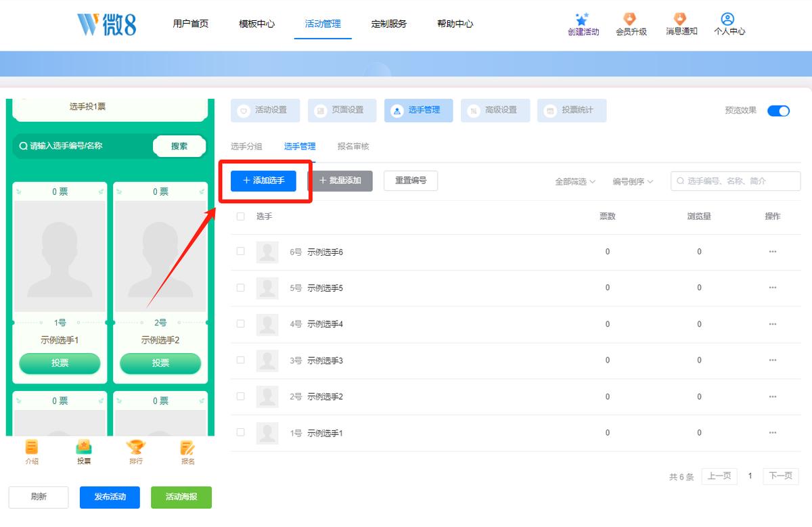Check the box for 示例选手2
The height and width of the screenshot is (527, 812).
point(240,396)
